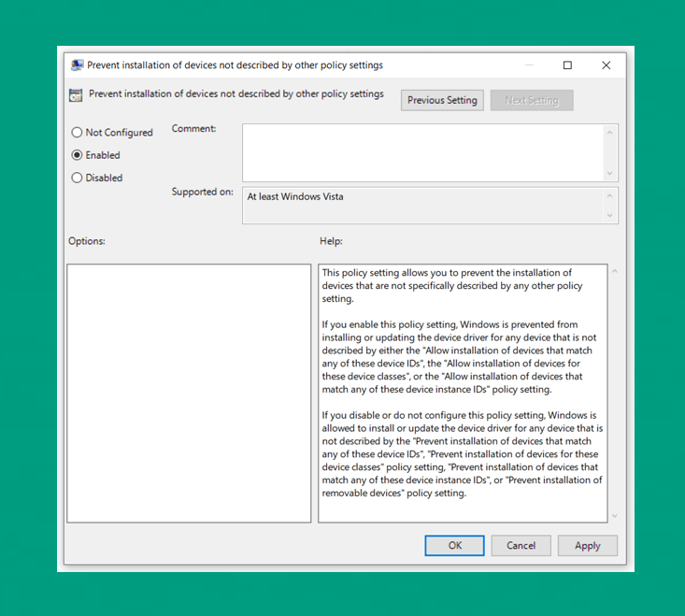
Task: Click the title bar policy window icon
Action: (x=77, y=65)
